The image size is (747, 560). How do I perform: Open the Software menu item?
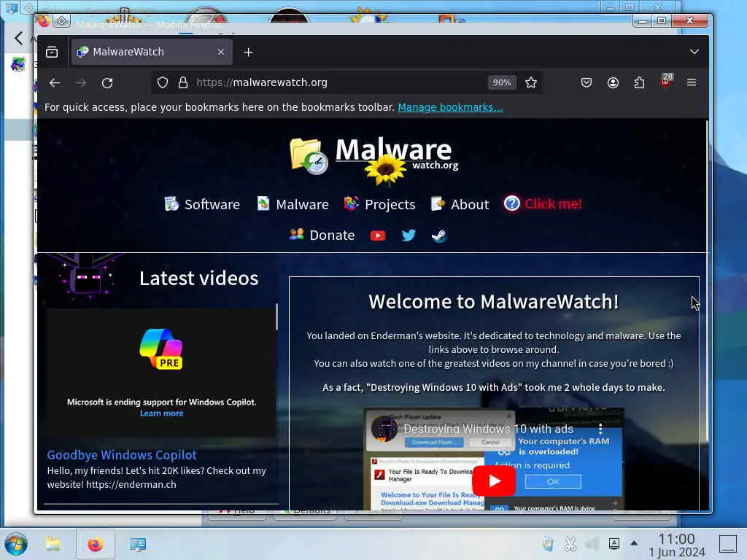point(202,204)
